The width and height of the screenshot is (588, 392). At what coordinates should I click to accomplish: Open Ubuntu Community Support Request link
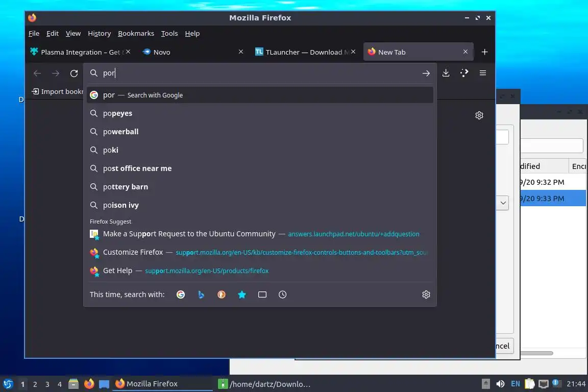point(260,234)
